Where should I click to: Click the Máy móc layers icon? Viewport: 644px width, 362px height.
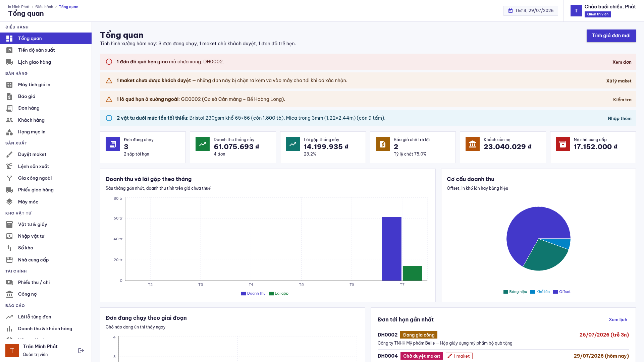click(9, 202)
